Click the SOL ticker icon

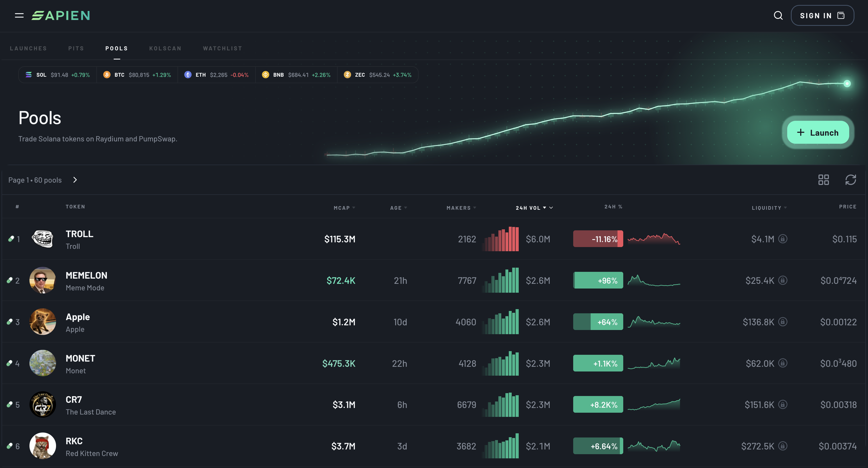29,75
